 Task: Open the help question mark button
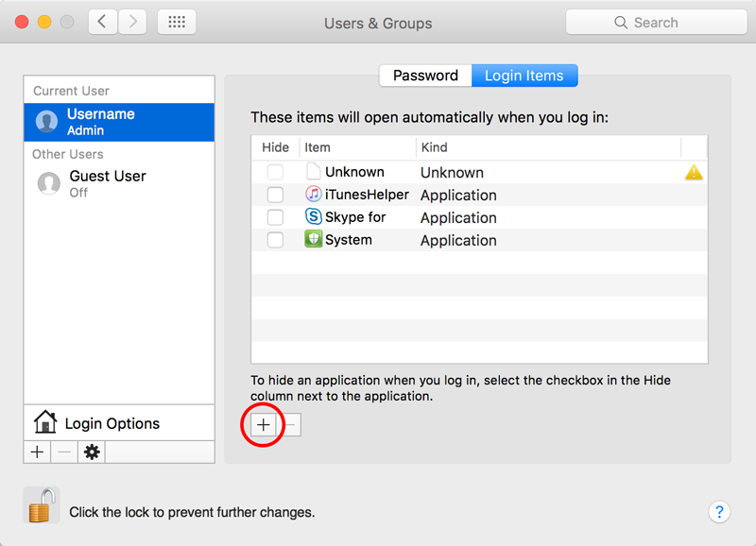719,512
